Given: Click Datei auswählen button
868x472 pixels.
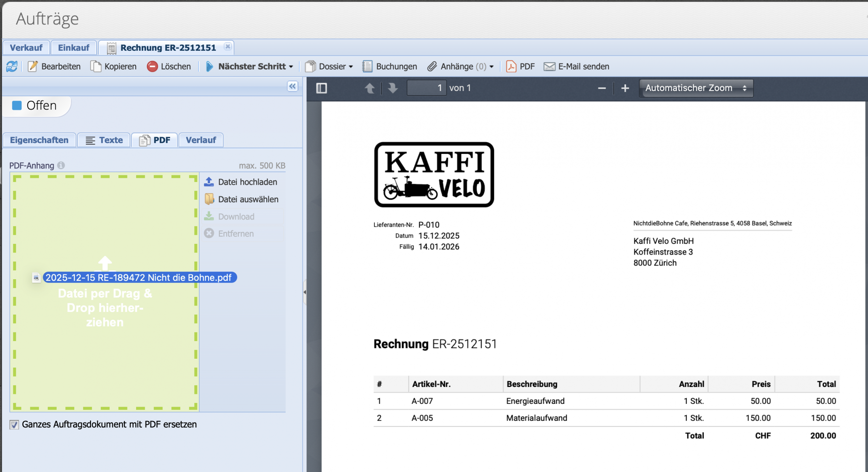Looking at the screenshot, I should point(248,199).
